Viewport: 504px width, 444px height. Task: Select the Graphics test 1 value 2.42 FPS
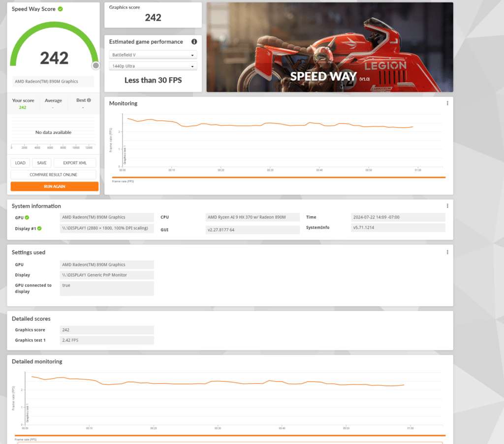point(107,340)
